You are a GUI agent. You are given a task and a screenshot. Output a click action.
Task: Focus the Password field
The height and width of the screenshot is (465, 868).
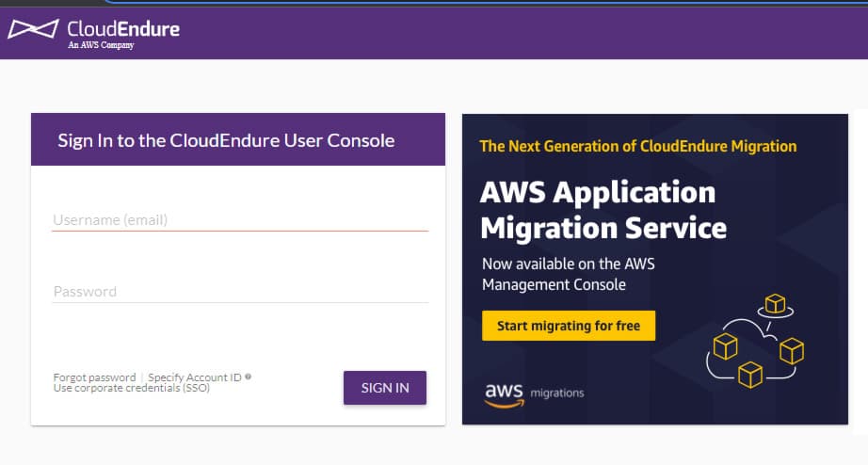pos(240,292)
